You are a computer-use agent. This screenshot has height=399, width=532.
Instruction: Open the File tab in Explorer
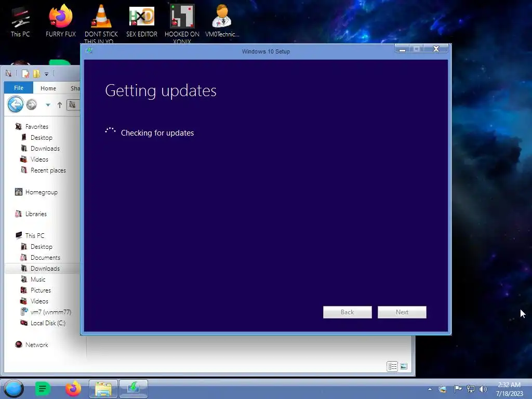[18, 88]
